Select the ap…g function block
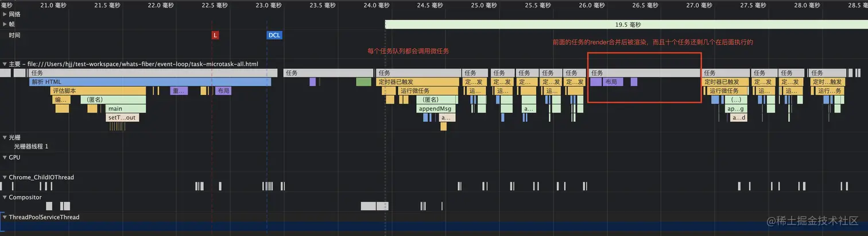This screenshot has width=868, height=236. point(735,109)
